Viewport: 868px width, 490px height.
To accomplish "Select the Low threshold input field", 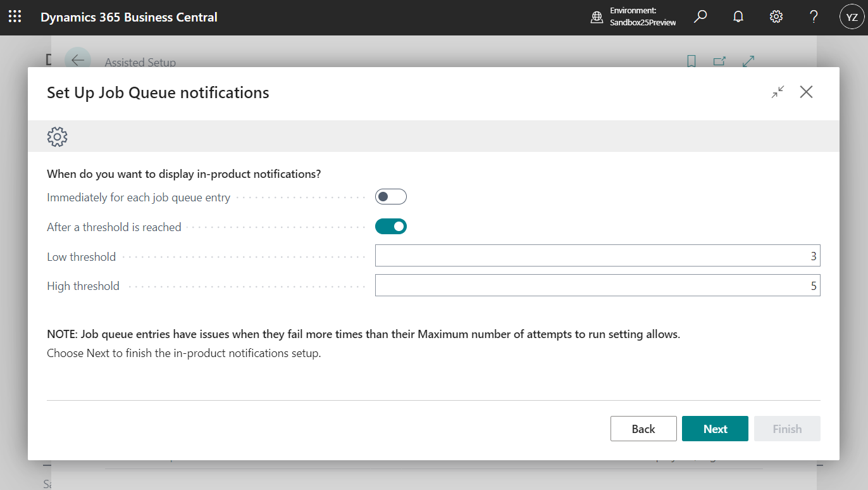I will click(x=598, y=256).
